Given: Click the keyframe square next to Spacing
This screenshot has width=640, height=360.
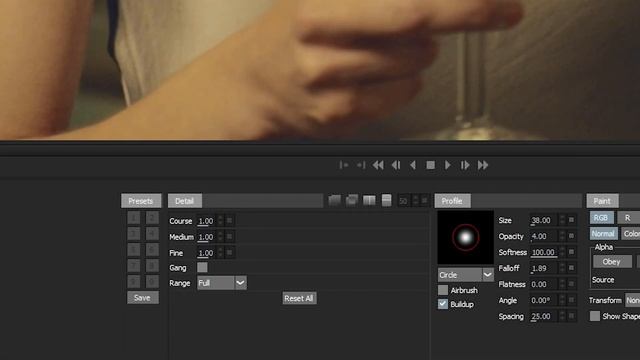Looking at the screenshot, I should (x=571, y=316).
